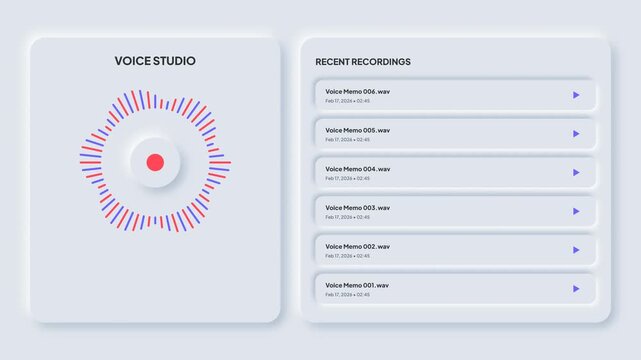Select the Voice Memo 006.wav file name

click(358, 92)
